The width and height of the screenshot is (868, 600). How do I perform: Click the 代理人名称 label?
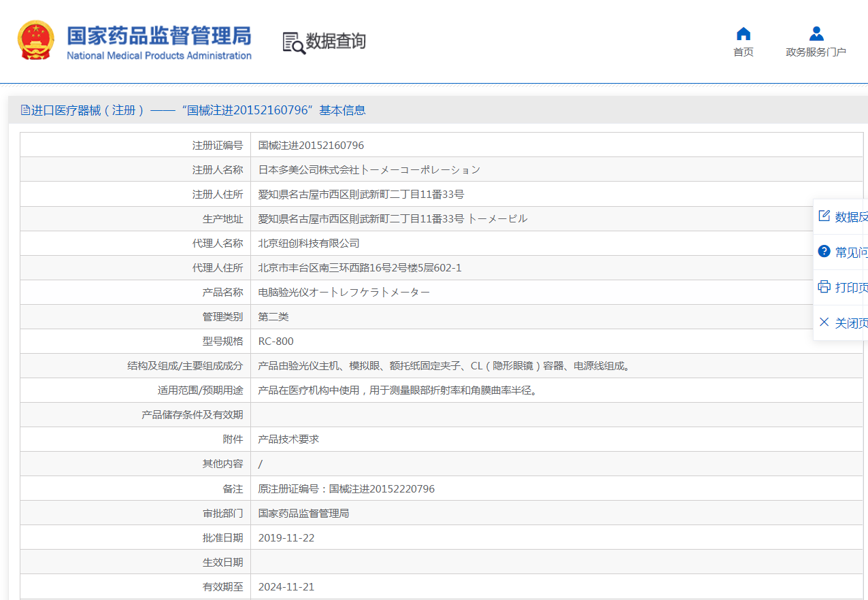pyautogui.click(x=218, y=244)
